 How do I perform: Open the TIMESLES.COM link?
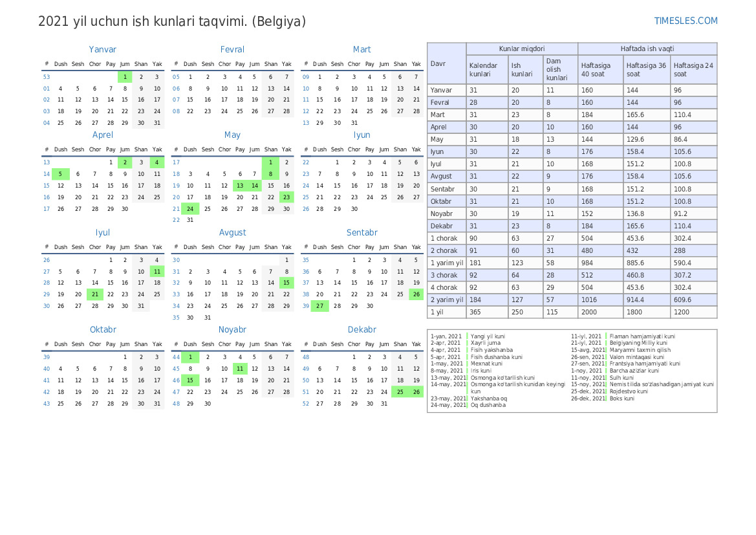point(686,21)
